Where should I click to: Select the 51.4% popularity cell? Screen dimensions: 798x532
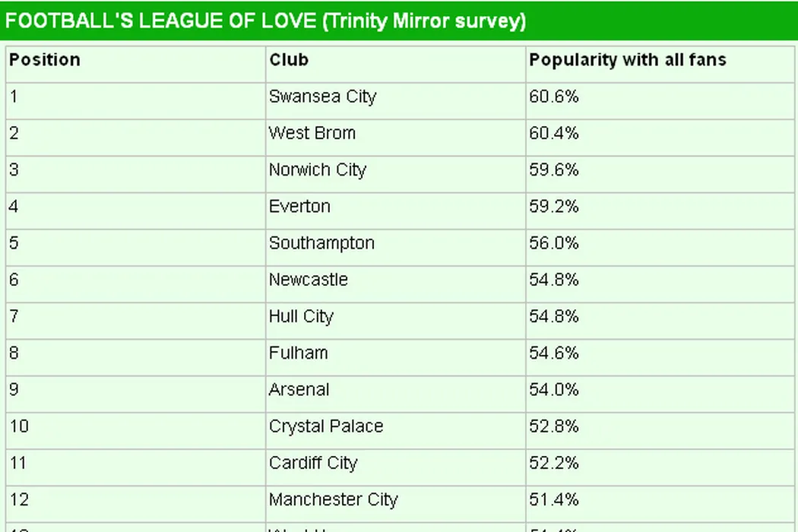(x=554, y=499)
